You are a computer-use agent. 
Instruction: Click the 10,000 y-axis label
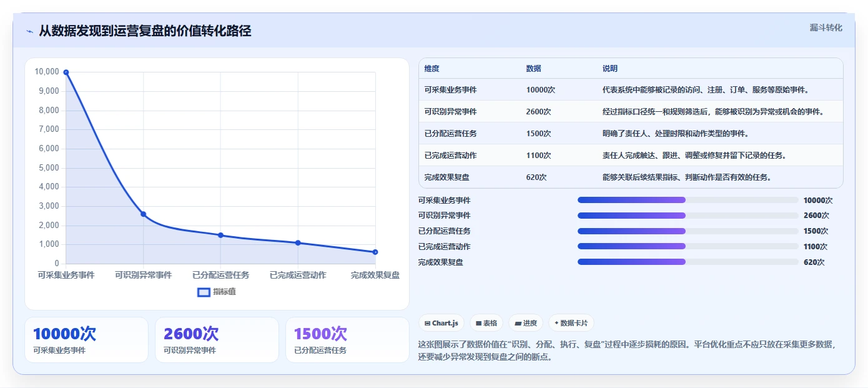[47, 72]
